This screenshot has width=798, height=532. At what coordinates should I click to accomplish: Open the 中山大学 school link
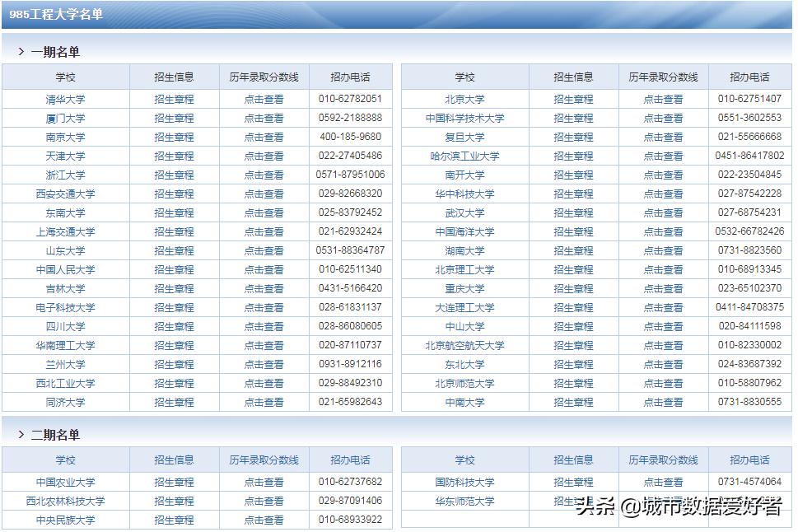(x=465, y=326)
